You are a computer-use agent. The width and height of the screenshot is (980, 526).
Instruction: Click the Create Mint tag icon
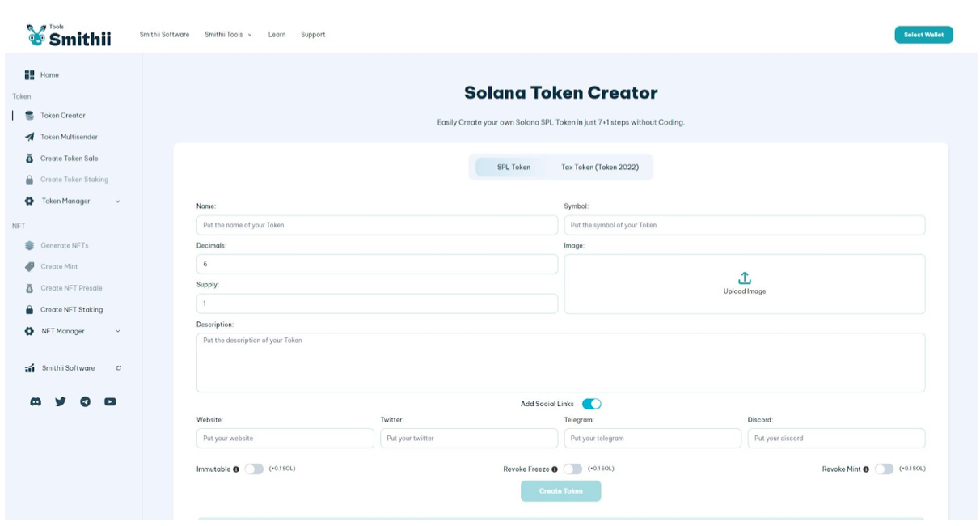pyautogui.click(x=29, y=266)
